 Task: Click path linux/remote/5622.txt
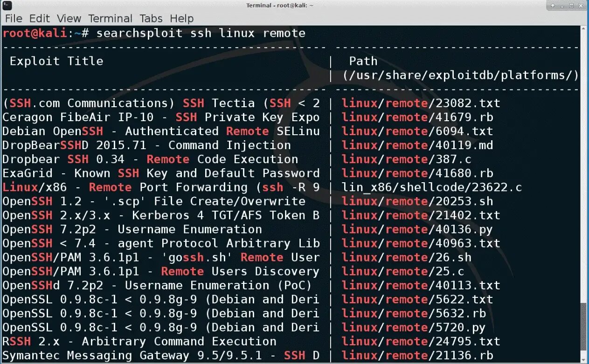pyautogui.click(x=417, y=299)
